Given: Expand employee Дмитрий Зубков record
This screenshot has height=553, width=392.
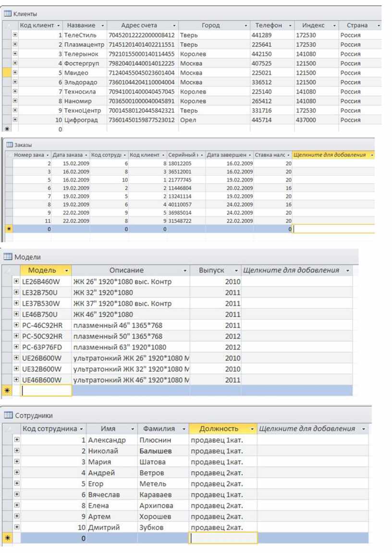Looking at the screenshot, I should [16, 527].
